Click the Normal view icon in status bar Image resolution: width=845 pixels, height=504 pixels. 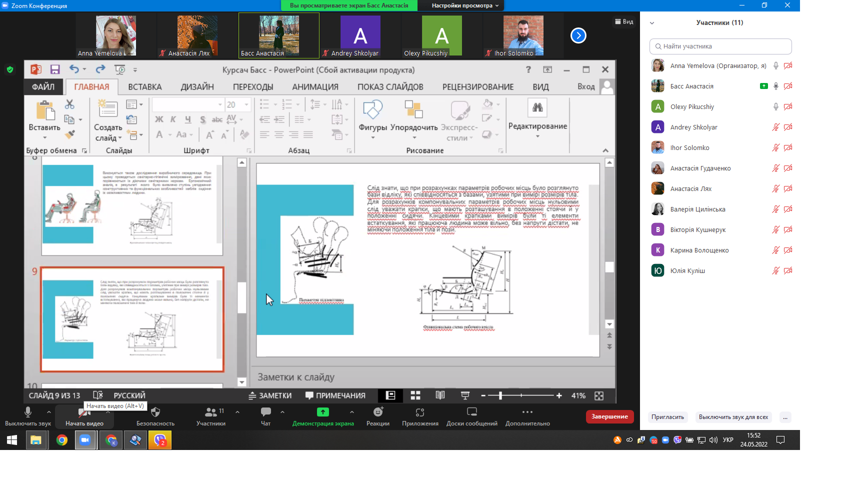point(390,395)
